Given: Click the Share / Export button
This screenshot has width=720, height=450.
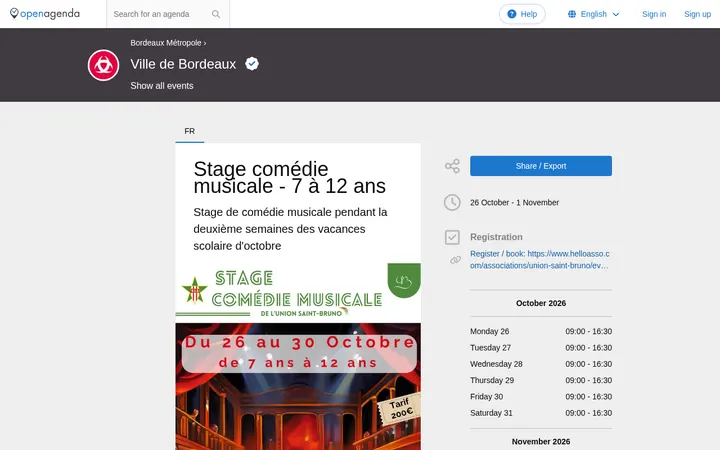Looking at the screenshot, I should [541, 166].
